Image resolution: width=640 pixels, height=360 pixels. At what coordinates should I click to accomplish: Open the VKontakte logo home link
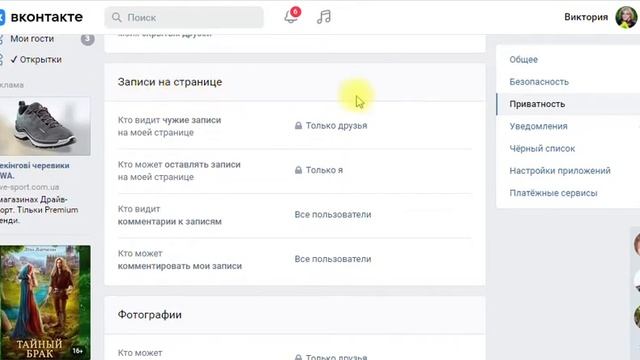click(41, 17)
